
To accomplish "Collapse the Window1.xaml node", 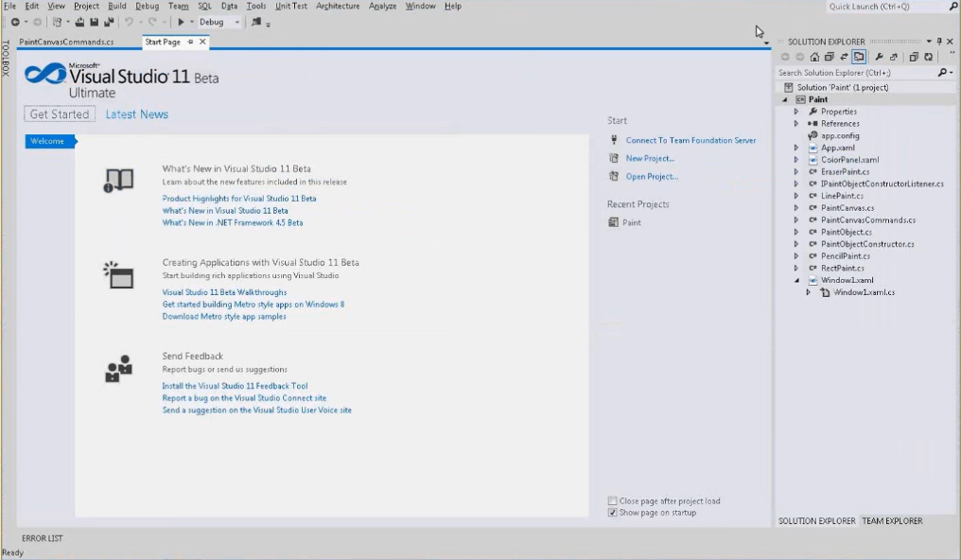I will 796,281.
